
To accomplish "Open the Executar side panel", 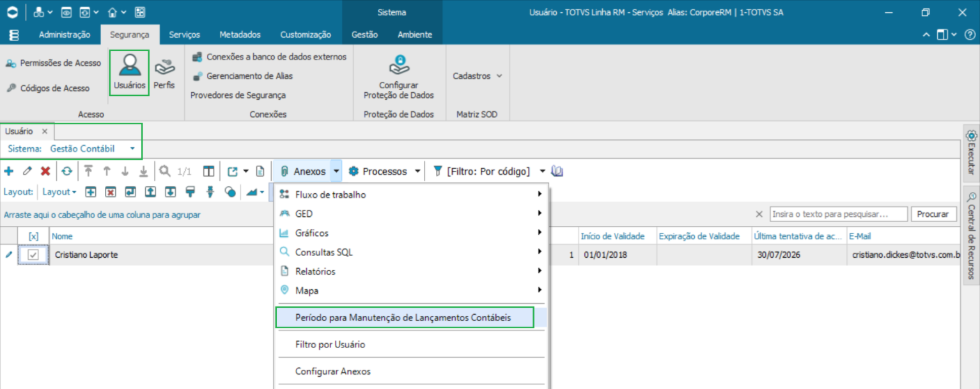I will coord(971,154).
